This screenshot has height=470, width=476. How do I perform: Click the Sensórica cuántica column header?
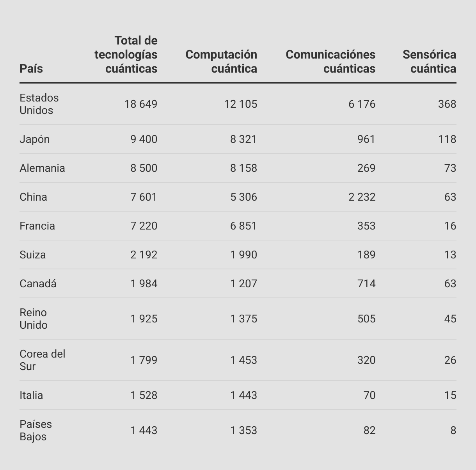pos(429,61)
